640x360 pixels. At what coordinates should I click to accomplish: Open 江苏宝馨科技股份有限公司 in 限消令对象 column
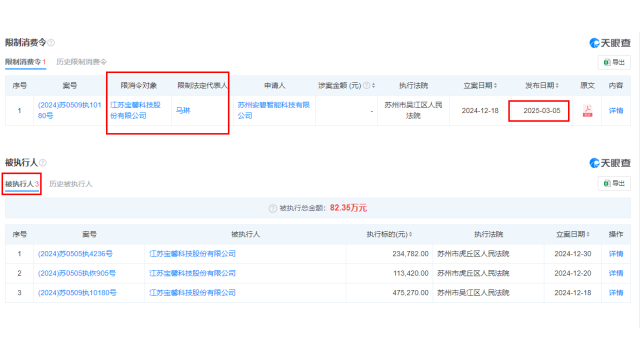point(136,110)
